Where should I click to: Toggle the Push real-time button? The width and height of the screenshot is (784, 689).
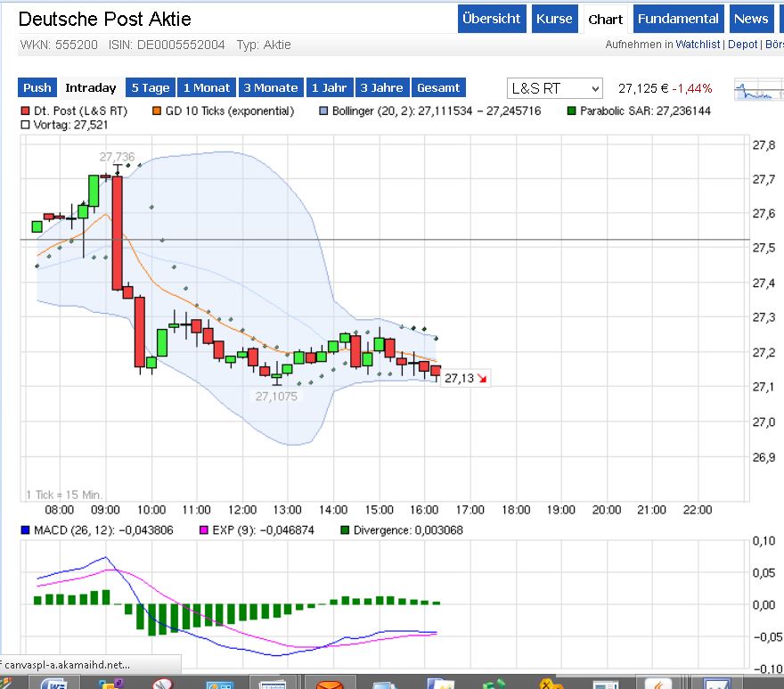coord(37,87)
